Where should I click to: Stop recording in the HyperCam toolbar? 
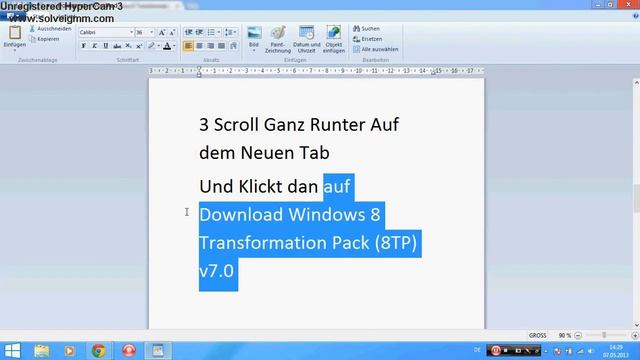pyautogui.click(x=506, y=351)
